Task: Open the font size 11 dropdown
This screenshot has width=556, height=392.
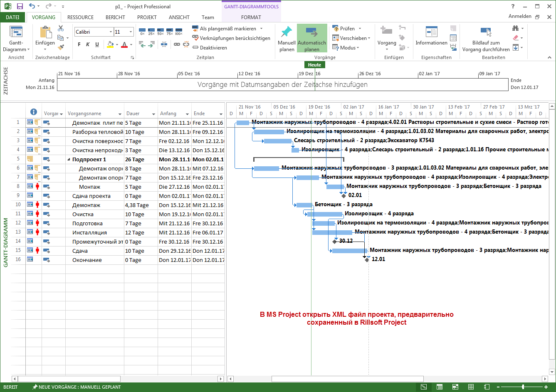Action: click(x=131, y=32)
